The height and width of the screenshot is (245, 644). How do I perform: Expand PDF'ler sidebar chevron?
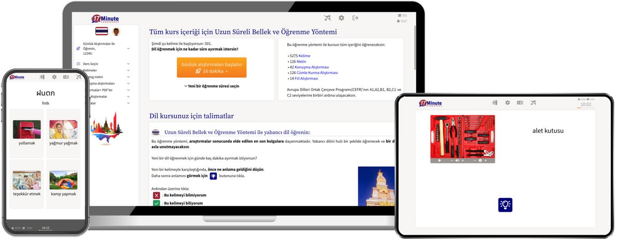point(128,90)
